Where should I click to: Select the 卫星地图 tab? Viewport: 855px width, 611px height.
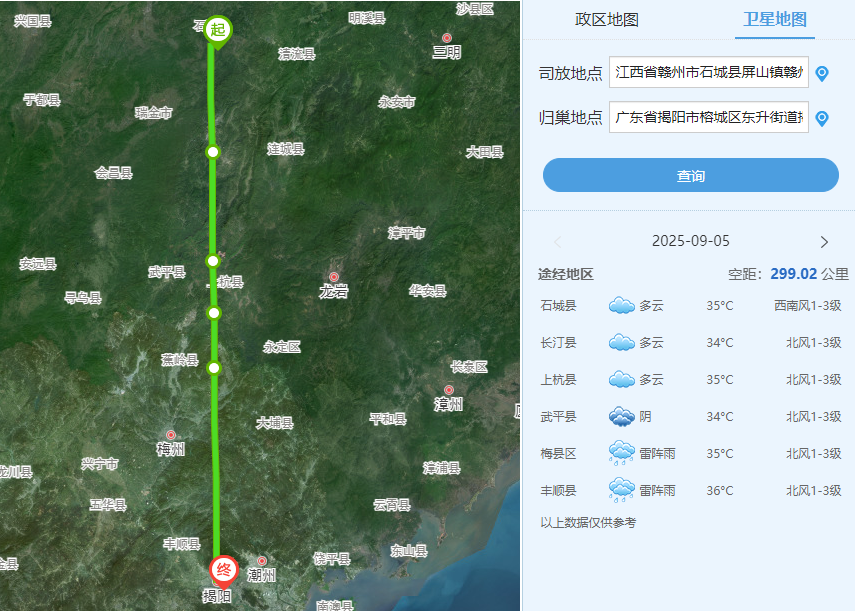pos(775,20)
